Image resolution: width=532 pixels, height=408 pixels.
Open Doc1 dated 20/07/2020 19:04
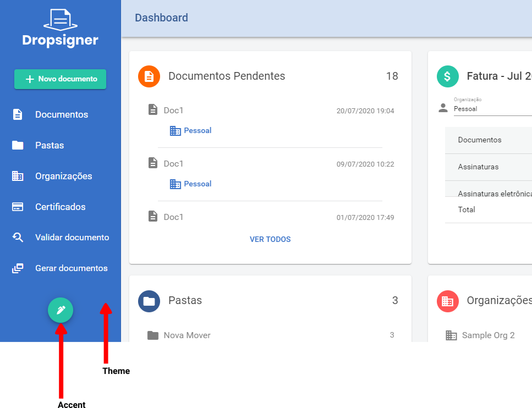pos(270,111)
